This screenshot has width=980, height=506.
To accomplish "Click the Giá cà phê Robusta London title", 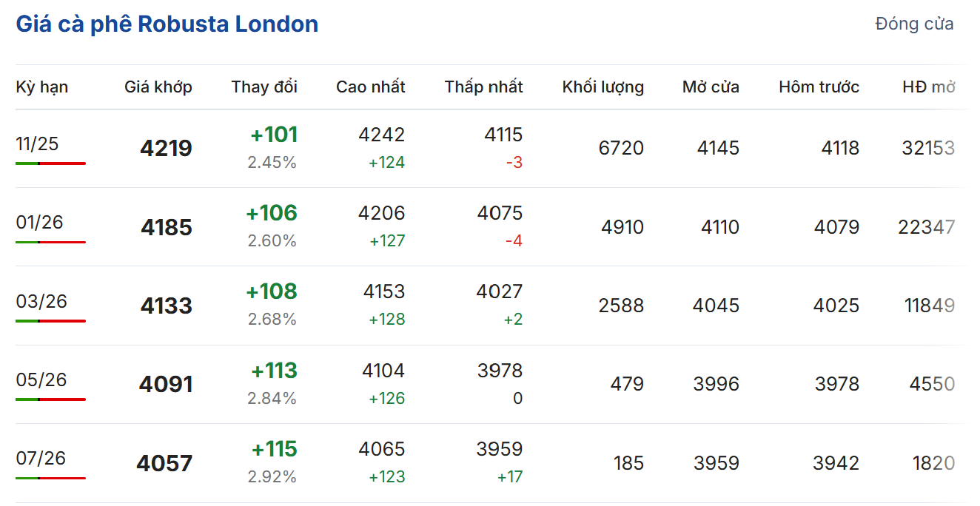I will tap(167, 24).
